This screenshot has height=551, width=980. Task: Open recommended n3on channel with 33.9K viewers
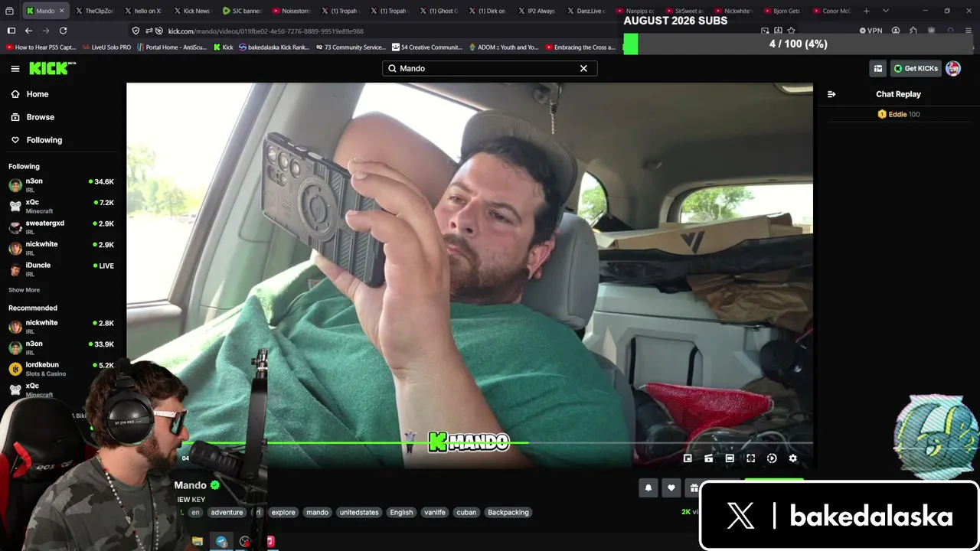point(61,347)
